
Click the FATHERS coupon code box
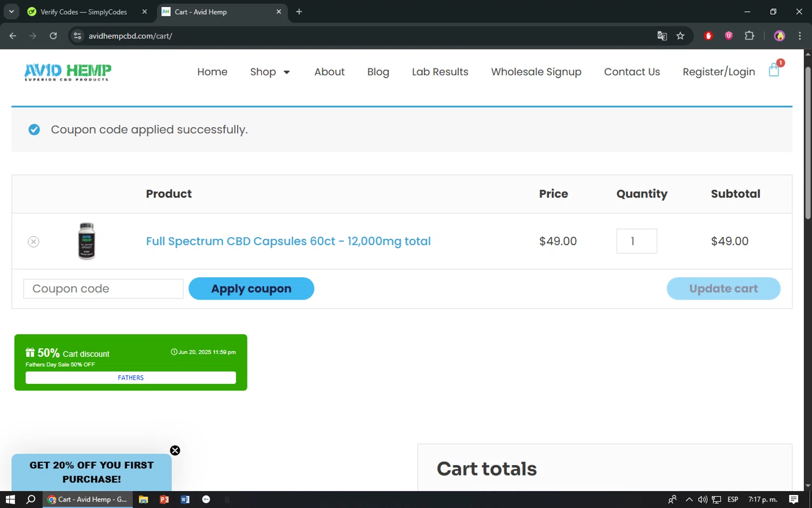pyautogui.click(x=130, y=377)
